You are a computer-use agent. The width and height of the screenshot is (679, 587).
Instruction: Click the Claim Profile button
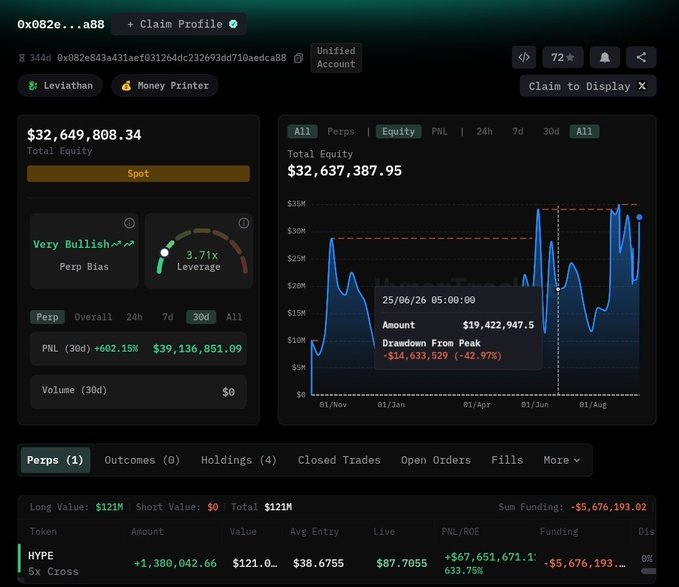[x=179, y=24]
